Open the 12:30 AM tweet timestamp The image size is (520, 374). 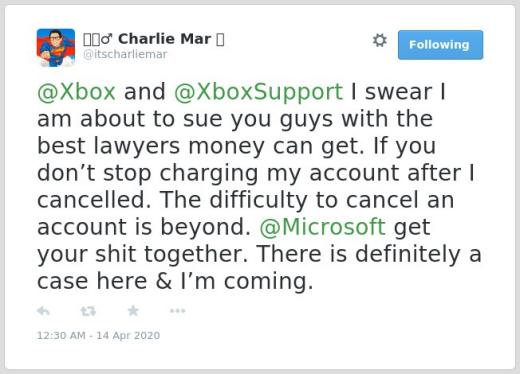click(x=61, y=335)
